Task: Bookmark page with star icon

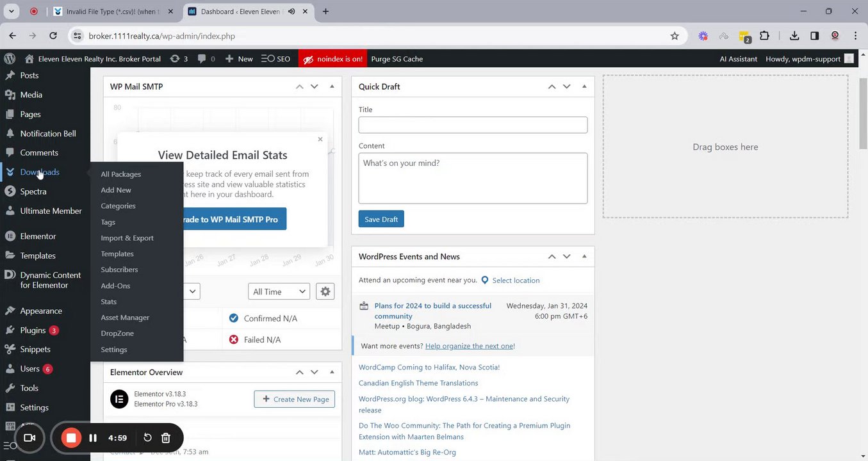Action: [x=675, y=36]
